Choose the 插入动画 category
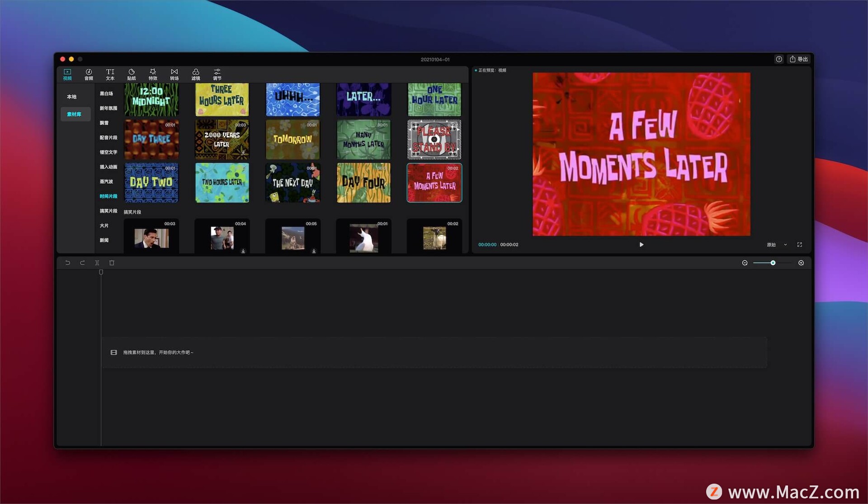868x504 pixels. (108, 167)
